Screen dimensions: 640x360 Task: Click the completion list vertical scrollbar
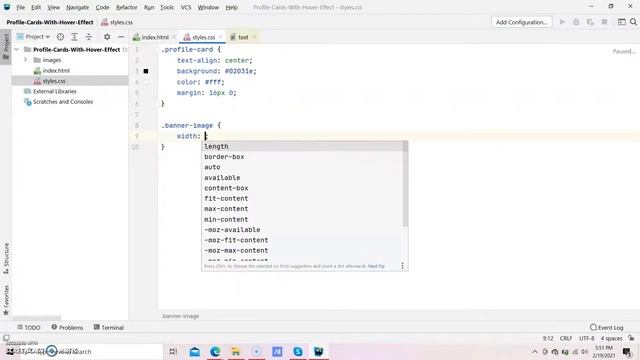[405, 184]
